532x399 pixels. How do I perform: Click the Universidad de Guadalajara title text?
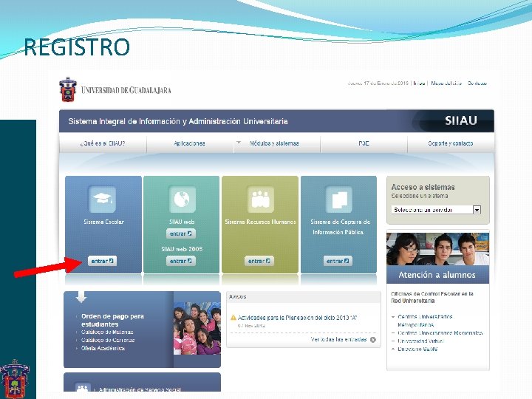tap(126, 90)
